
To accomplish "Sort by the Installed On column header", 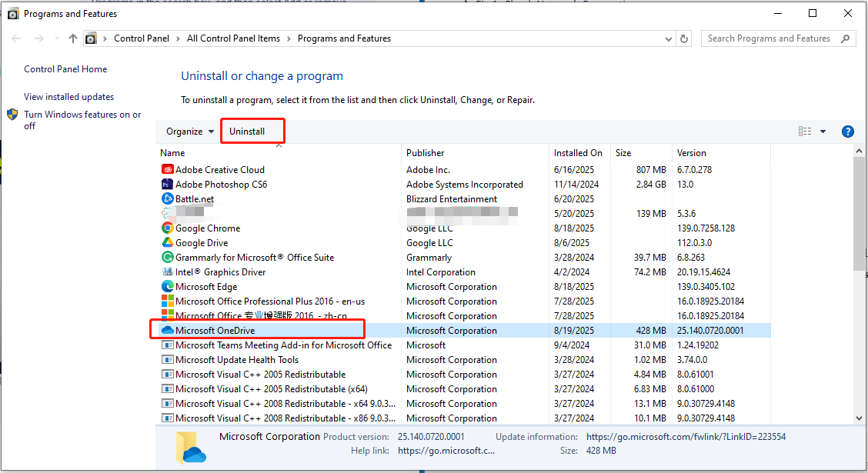I will (579, 153).
